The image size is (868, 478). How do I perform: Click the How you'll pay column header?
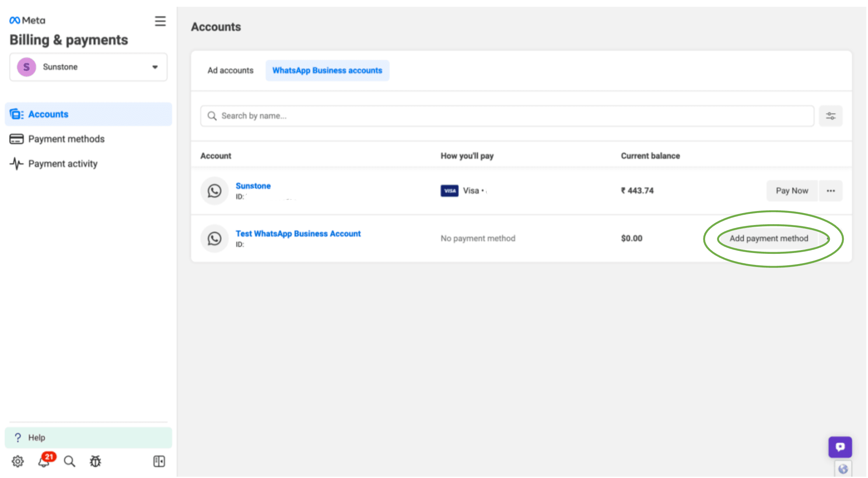(467, 156)
